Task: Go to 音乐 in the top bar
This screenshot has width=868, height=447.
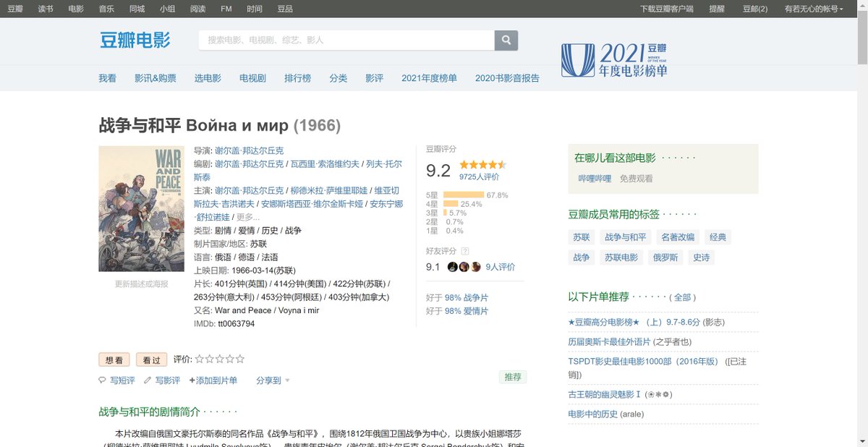Action: 106,9
